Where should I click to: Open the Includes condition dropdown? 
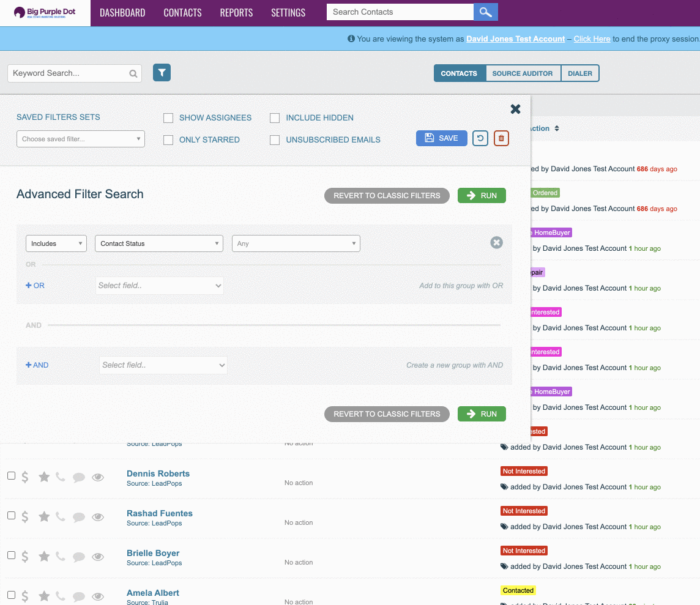tap(56, 243)
